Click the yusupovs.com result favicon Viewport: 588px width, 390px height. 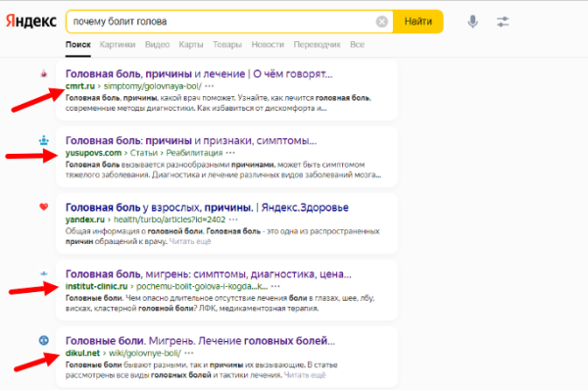pyautogui.click(x=44, y=141)
